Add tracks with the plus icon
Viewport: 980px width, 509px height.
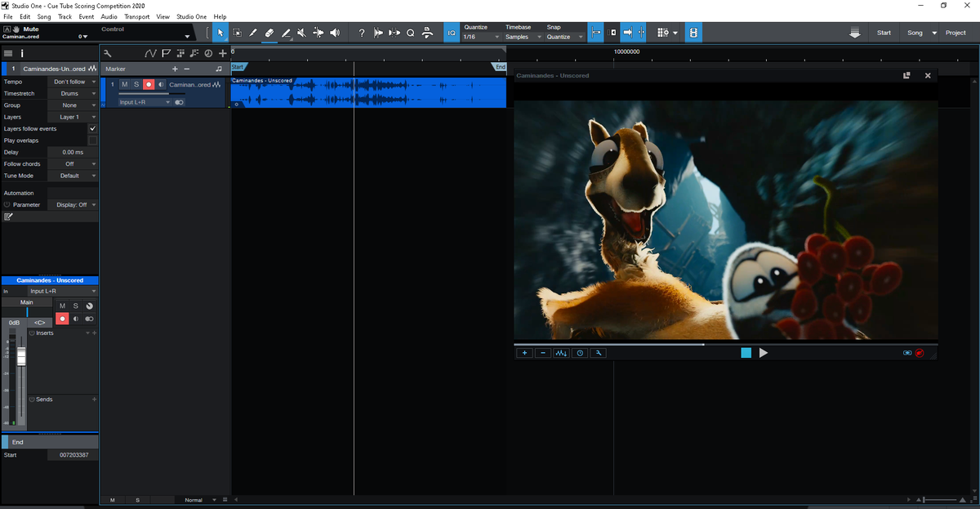coord(222,53)
